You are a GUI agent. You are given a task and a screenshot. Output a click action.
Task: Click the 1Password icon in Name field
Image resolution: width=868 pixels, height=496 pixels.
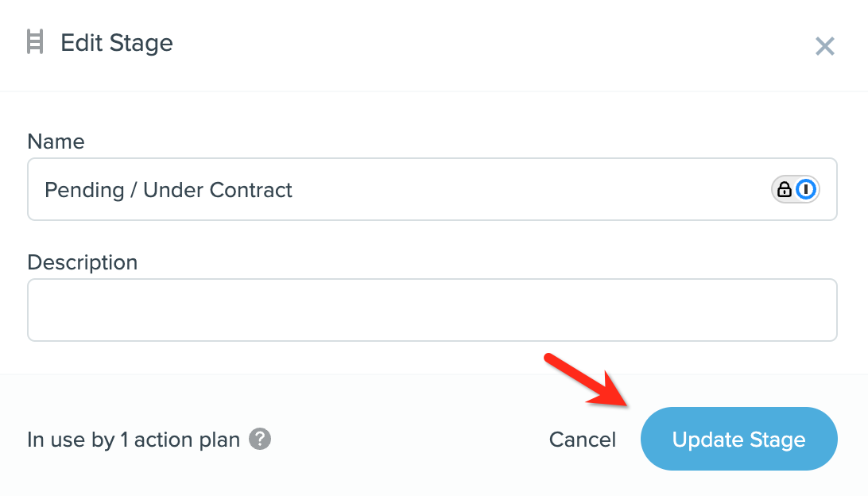tap(807, 189)
